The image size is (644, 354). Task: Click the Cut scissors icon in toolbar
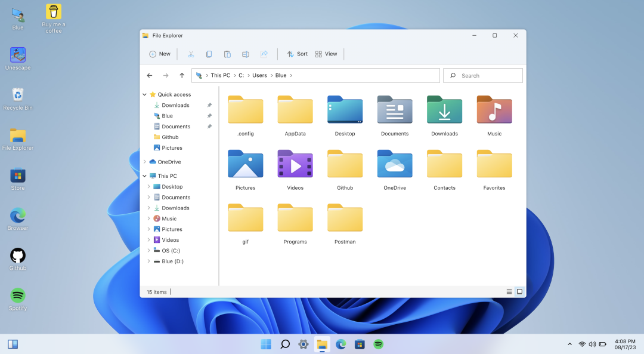pyautogui.click(x=191, y=54)
